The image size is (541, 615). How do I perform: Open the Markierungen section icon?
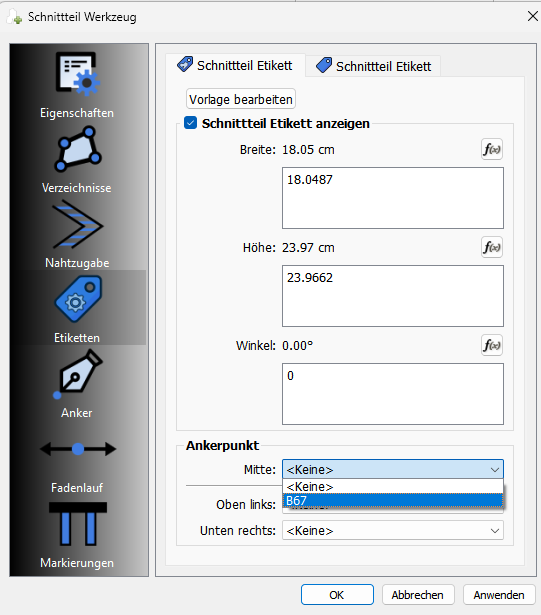(78, 524)
